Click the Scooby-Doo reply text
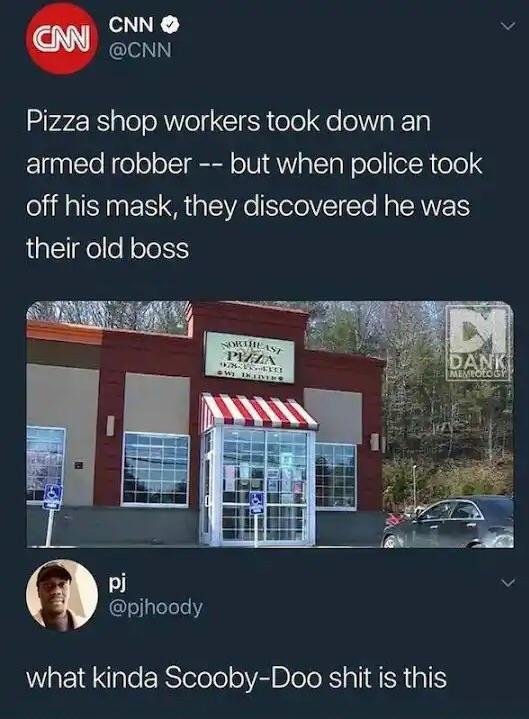529x719 pixels. pos(237,677)
